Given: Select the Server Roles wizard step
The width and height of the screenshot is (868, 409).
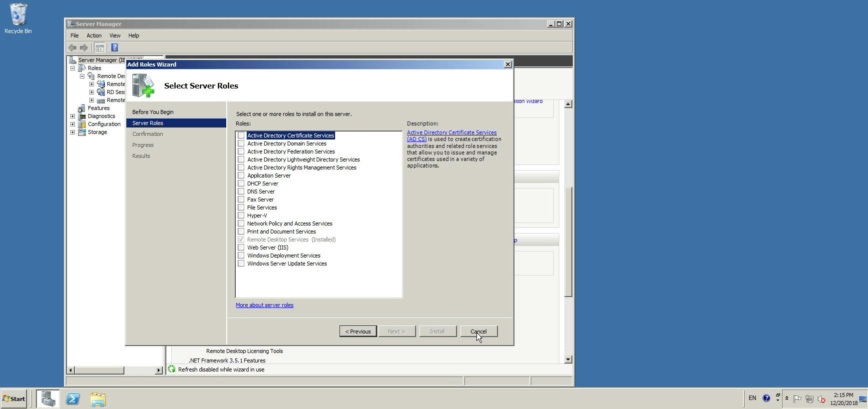Looking at the screenshot, I should click(x=176, y=123).
